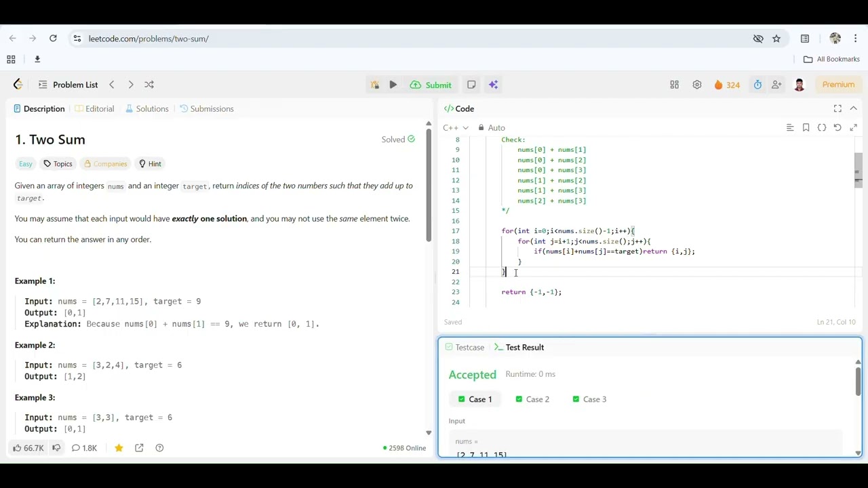This screenshot has width=868, height=488.
Task: Bookmark this page with browser star
Action: click(776, 39)
